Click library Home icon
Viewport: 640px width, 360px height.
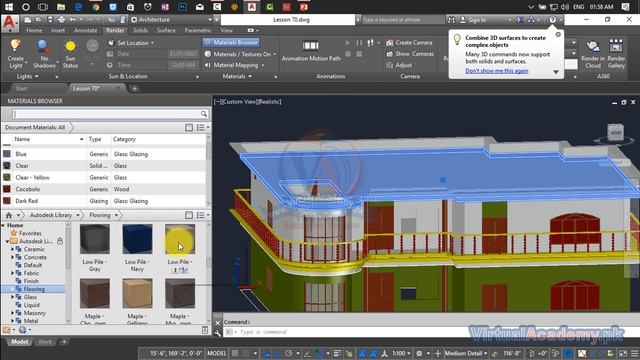pyautogui.click(x=9, y=215)
